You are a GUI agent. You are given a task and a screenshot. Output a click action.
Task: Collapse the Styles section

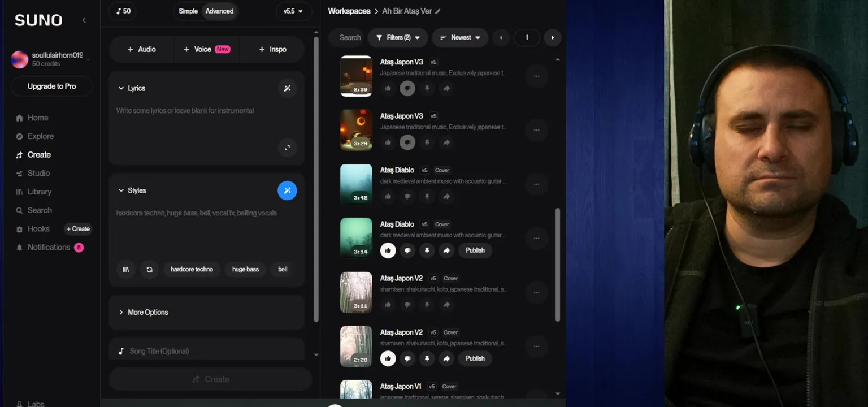132,190
